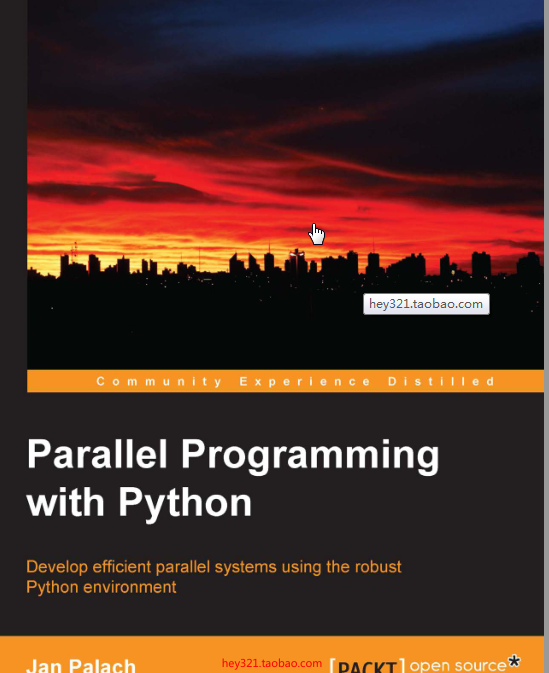Click the hey321.taobao.com tooltip box
This screenshot has height=673, width=549.
coord(426,304)
